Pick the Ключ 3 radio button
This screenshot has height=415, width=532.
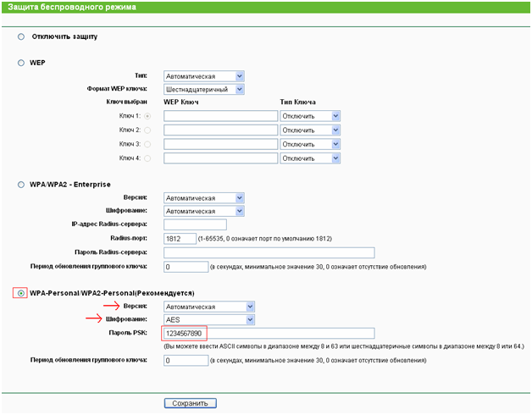point(147,144)
